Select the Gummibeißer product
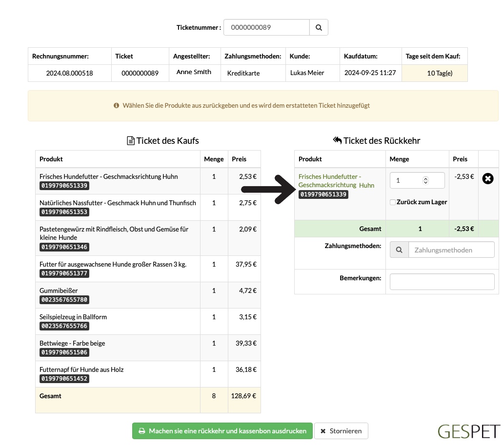 (x=59, y=290)
